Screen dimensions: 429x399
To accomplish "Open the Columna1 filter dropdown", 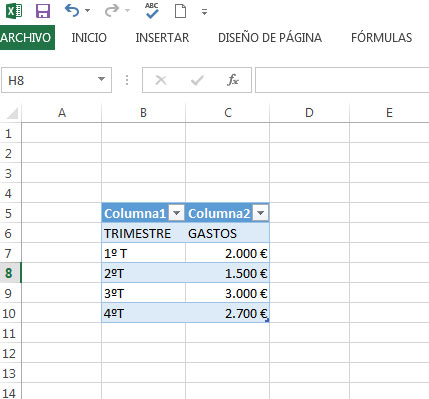I will click(x=177, y=213).
